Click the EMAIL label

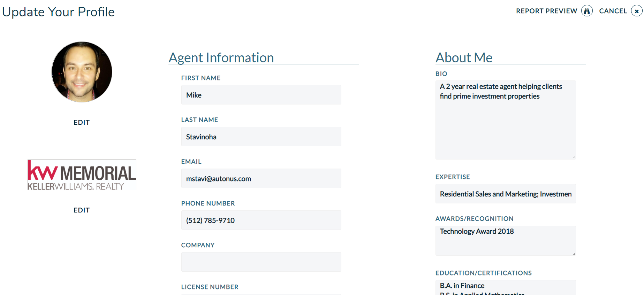(x=191, y=162)
